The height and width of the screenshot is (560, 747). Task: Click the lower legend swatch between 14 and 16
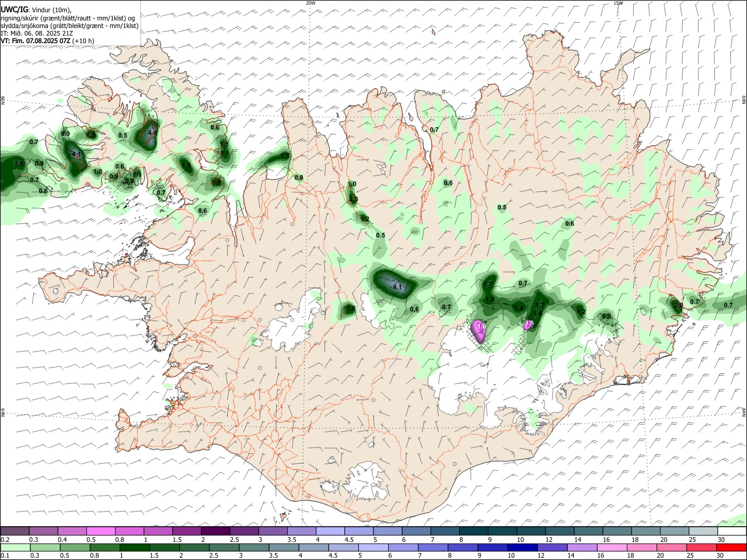coord(581,547)
